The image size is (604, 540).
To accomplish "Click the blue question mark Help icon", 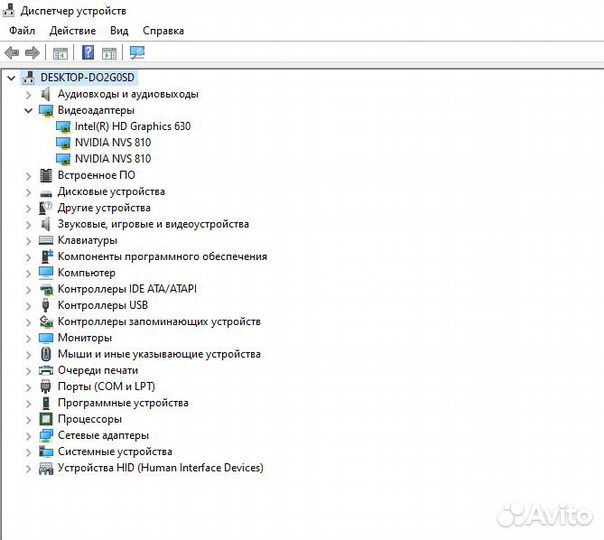I will (88, 53).
